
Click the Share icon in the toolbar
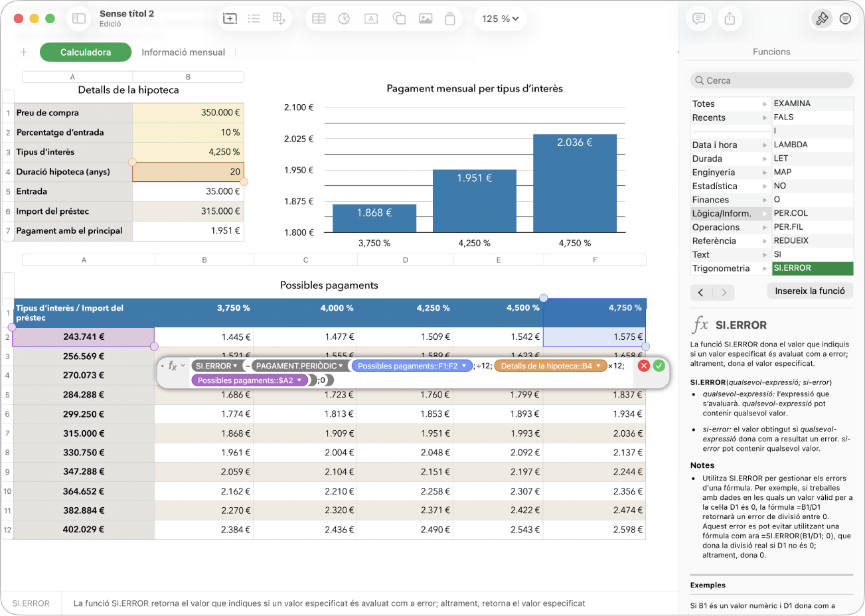pos(730,19)
